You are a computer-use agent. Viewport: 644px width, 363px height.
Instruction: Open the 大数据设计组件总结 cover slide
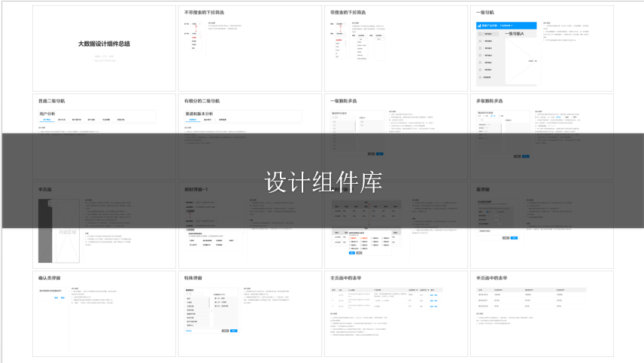[x=104, y=44]
